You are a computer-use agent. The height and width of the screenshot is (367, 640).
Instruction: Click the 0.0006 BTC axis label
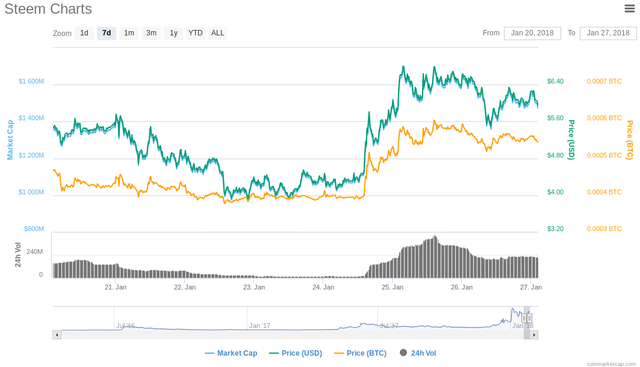click(604, 118)
